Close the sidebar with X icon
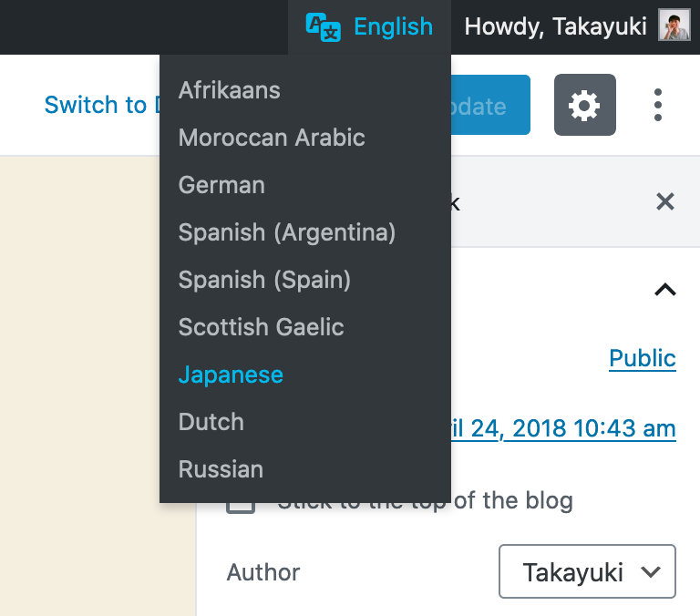700x616 pixels. coord(665,202)
